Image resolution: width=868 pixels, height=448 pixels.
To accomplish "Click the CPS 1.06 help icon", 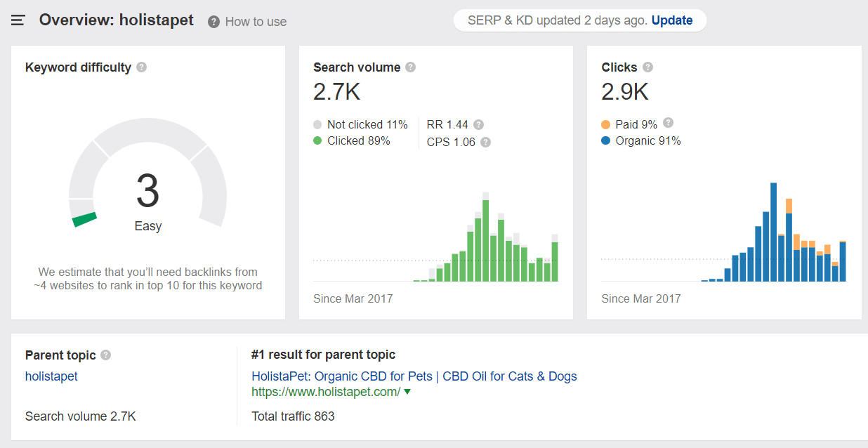I will click(485, 142).
